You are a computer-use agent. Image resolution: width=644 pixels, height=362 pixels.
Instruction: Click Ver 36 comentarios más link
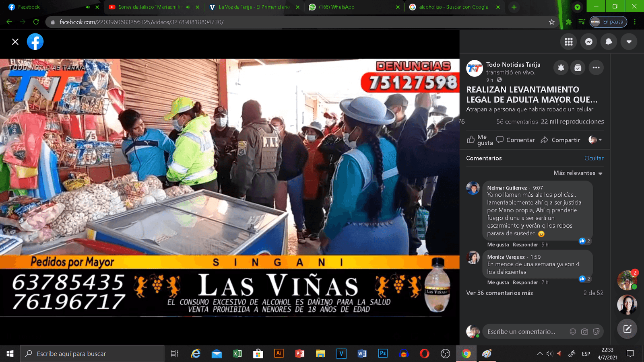(x=499, y=293)
